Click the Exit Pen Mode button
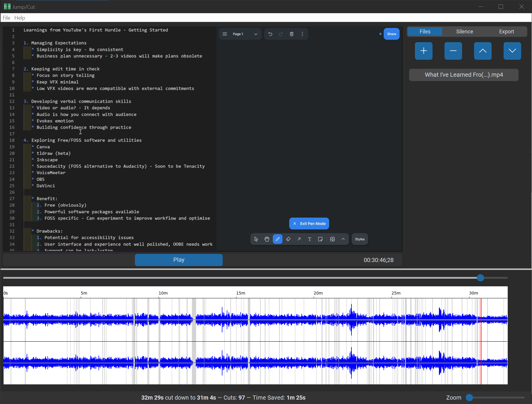The image size is (532, 404). point(309,223)
